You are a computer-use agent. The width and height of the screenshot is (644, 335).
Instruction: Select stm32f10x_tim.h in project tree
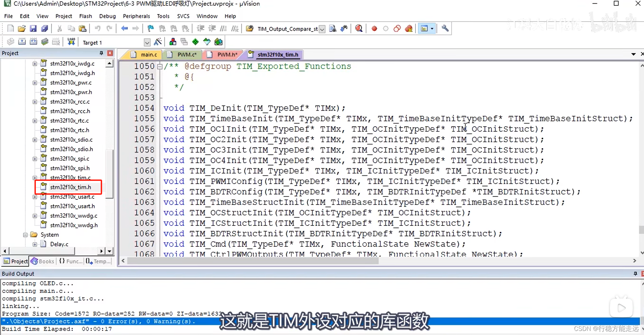70,187
